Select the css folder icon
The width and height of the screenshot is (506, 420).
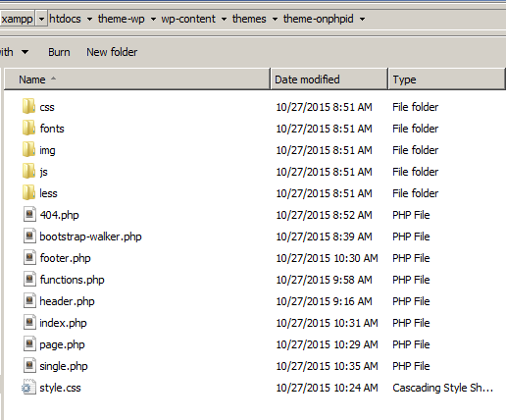point(28,106)
